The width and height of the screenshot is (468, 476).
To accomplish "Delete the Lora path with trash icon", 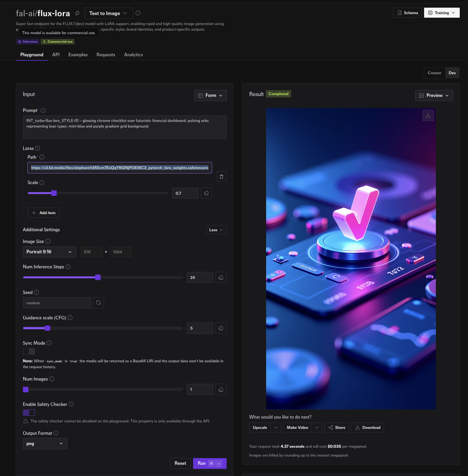I will click(x=221, y=176).
